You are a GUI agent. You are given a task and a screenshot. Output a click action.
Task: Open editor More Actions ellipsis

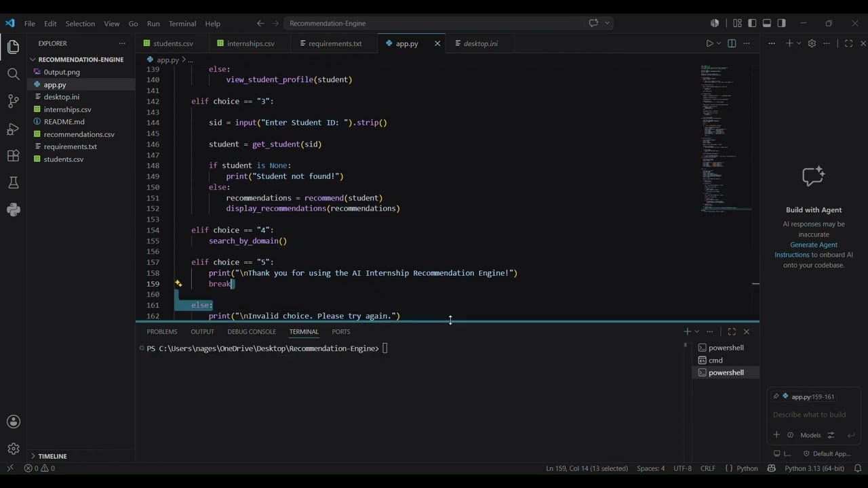pos(747,43)
